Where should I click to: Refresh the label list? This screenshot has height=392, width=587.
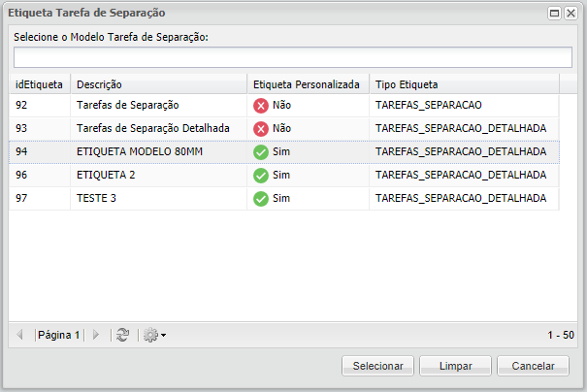point(122,335)
